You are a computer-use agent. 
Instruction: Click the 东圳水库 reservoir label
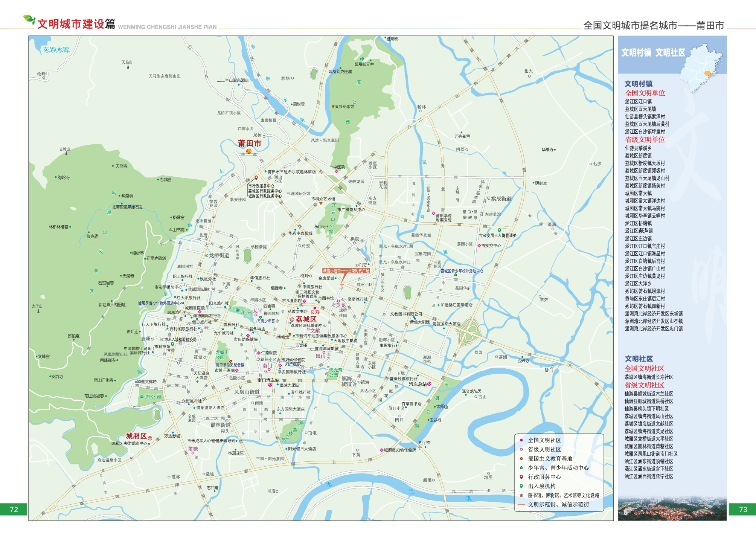click(56, 50)
